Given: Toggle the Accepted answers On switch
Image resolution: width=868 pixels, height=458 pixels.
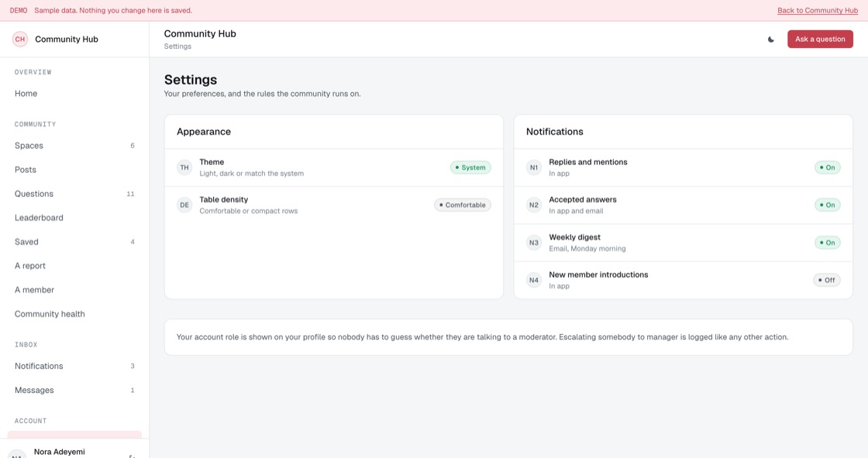Looking at the screenshot, I should point(827,205).
